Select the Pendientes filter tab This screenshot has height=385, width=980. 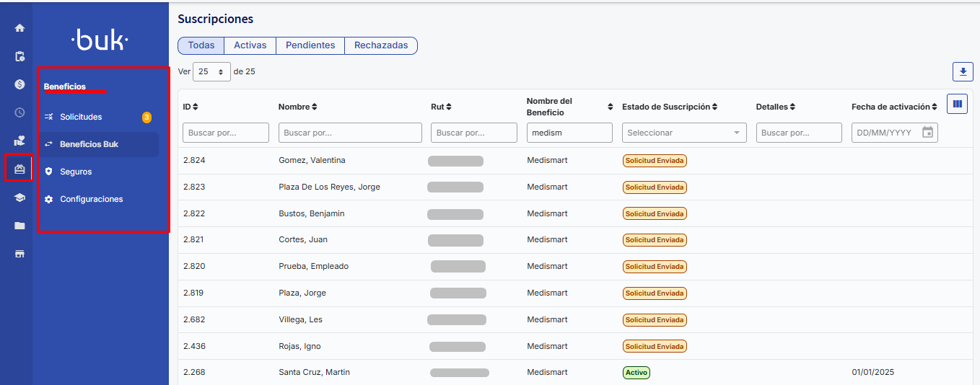[x=310, y=45]
